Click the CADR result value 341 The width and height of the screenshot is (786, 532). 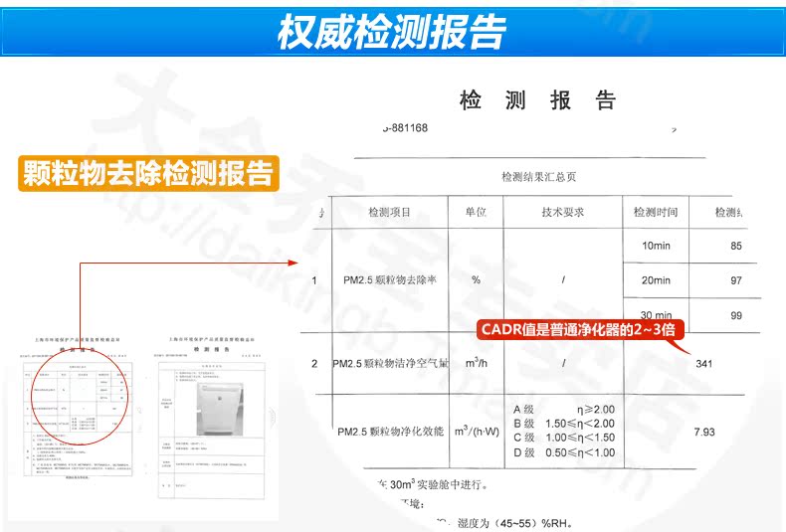[703, 364]
